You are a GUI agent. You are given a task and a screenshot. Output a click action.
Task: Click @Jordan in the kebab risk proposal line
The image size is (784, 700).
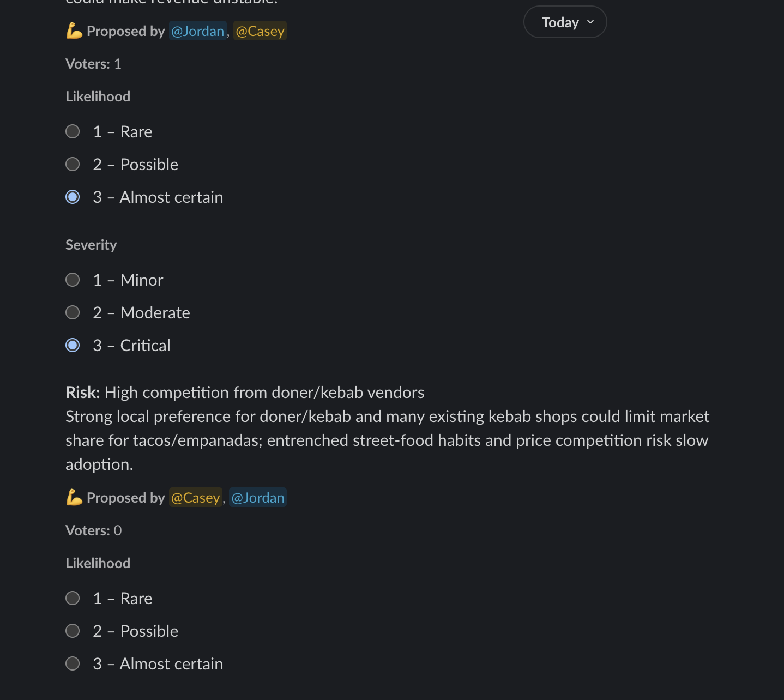(257, 497)
